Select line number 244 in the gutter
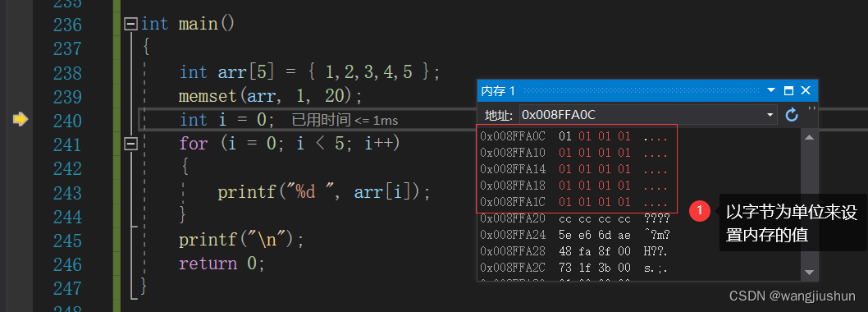The width and height of the screenshot is (868, 312). (67, 216)
